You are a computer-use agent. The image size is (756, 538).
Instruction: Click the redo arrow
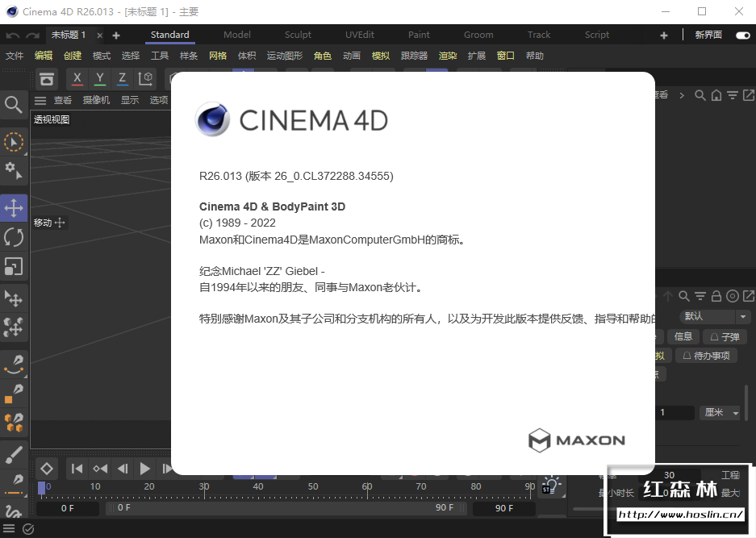32,35
